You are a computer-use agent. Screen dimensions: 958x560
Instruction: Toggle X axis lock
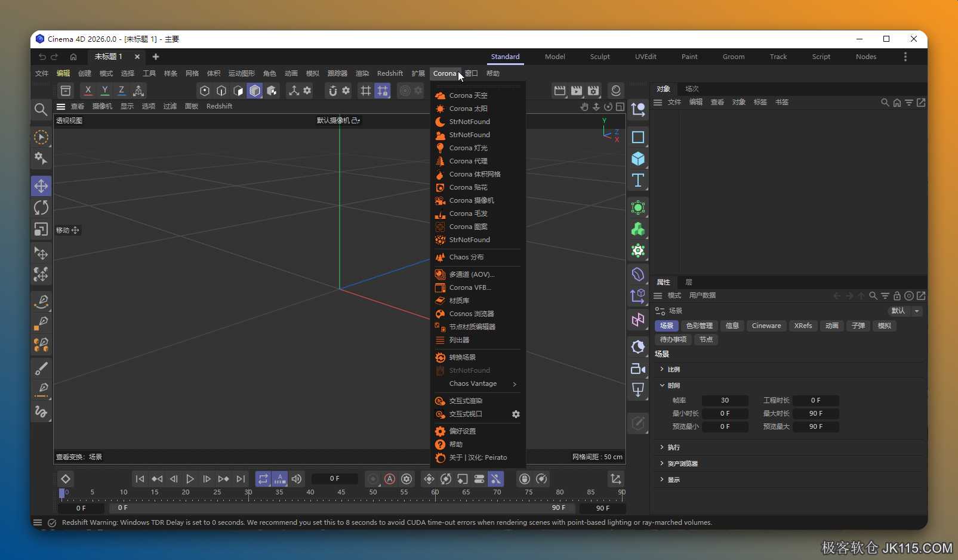point(88,91)
